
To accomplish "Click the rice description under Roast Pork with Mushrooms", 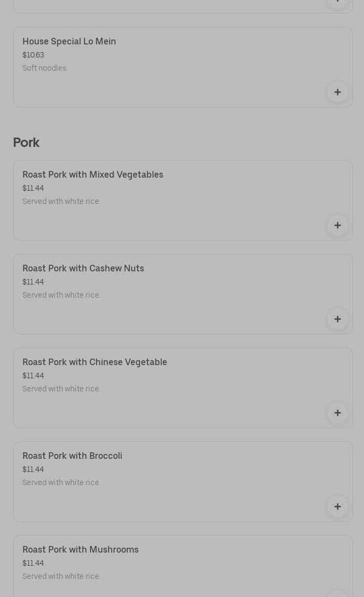I will 61,577.
